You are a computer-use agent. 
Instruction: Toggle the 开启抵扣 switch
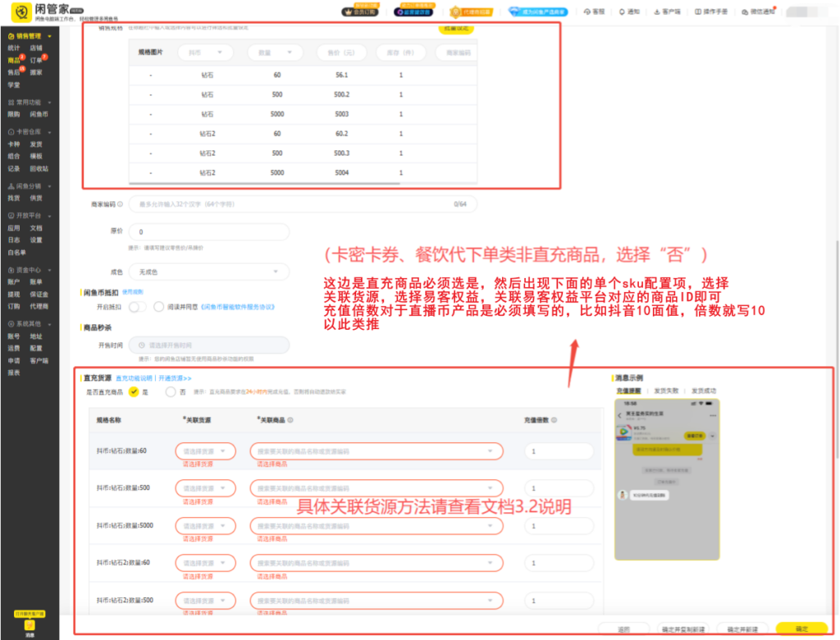tap(137, 307)
